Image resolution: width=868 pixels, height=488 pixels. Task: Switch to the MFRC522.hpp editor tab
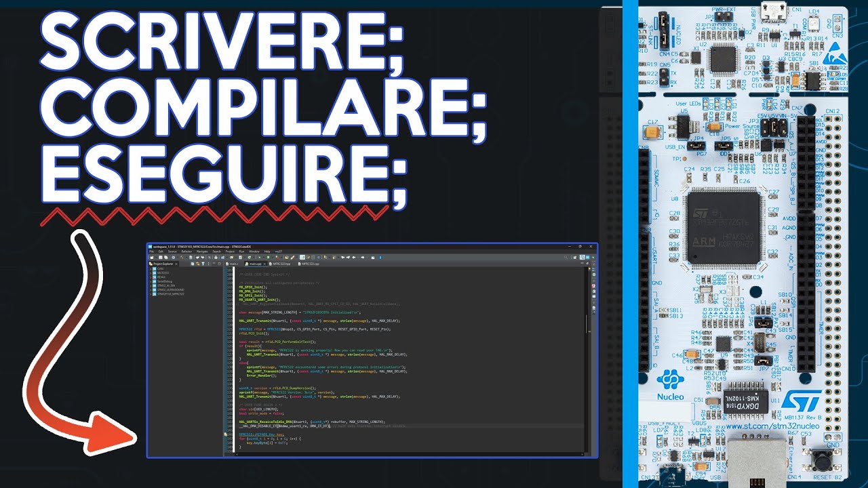[279, 264]
